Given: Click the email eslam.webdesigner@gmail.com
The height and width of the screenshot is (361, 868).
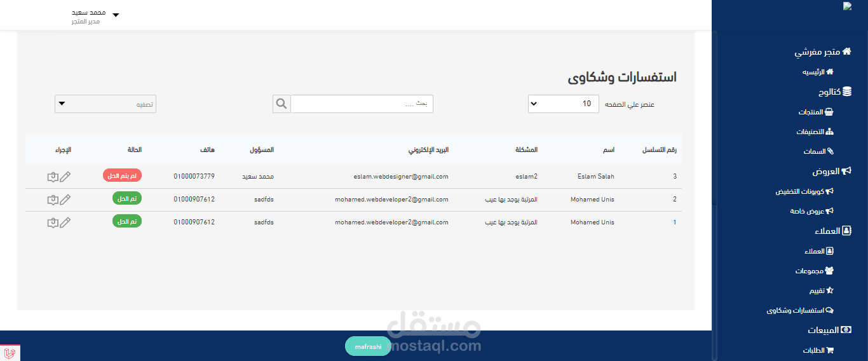Looking at the screenshot, I should 402,177.
